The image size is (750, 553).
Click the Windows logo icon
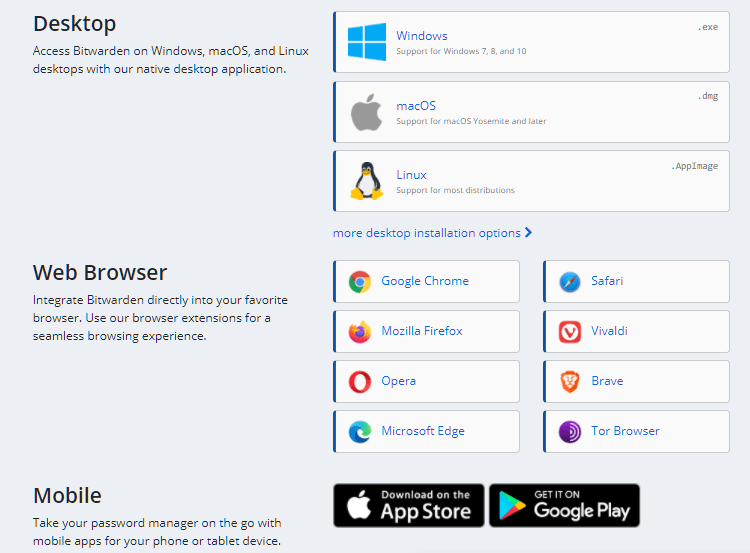[367, 42]
